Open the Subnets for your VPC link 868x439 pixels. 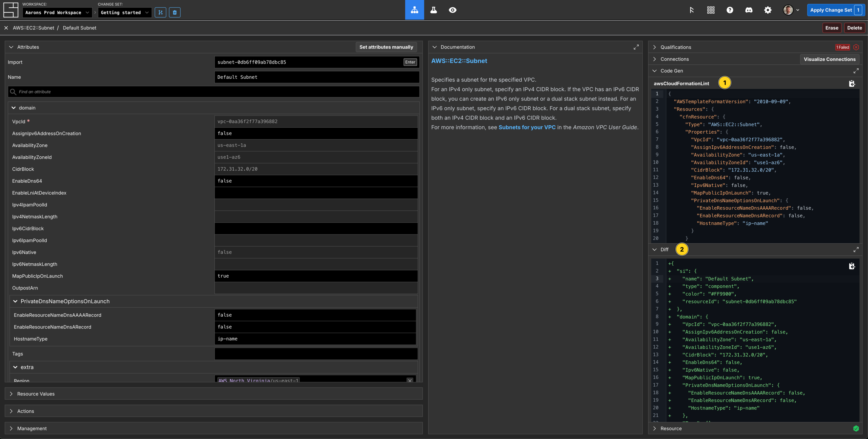[x=527, y=127]
